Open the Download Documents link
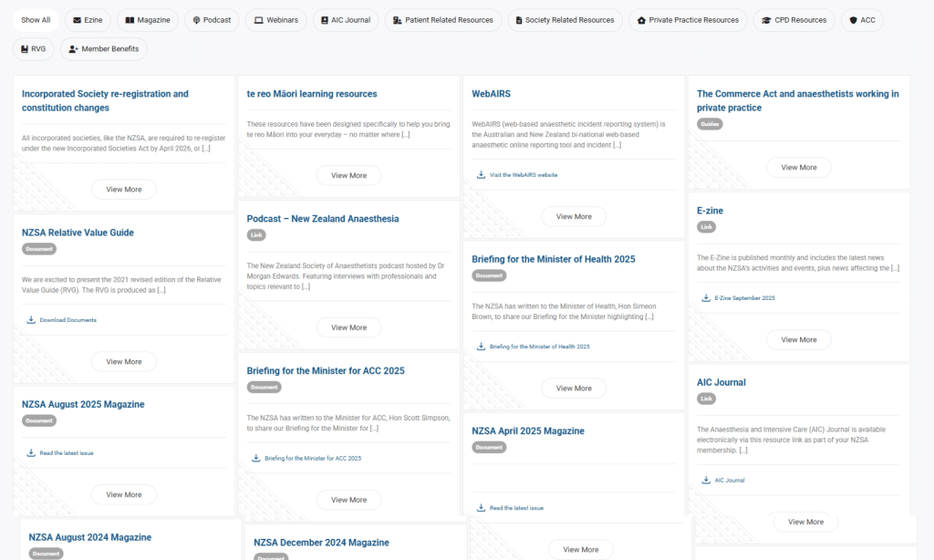This screenshot has width=934, height=560. click(x=67, y=320)
